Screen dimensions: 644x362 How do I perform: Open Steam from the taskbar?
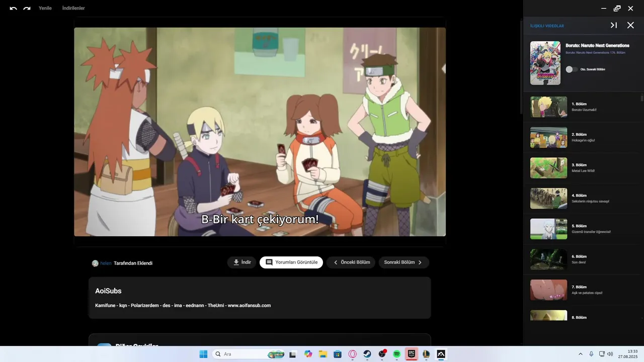point(367,354)
